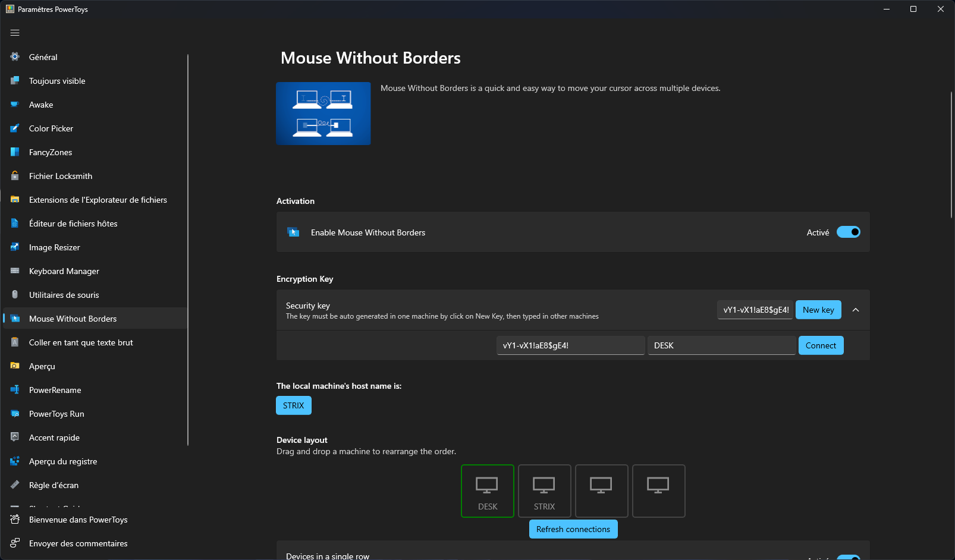The width and height of the screenshot is (955, 560).
Task: Open Accent rapide settings page
Action: click(95, 438)
